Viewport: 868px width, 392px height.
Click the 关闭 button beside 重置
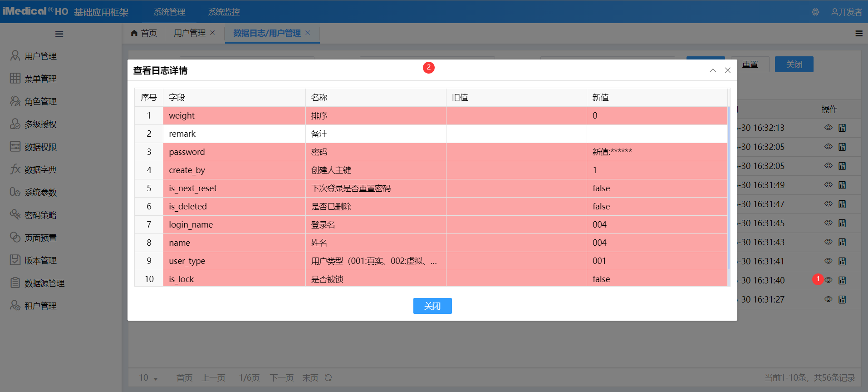coord(794,65)
